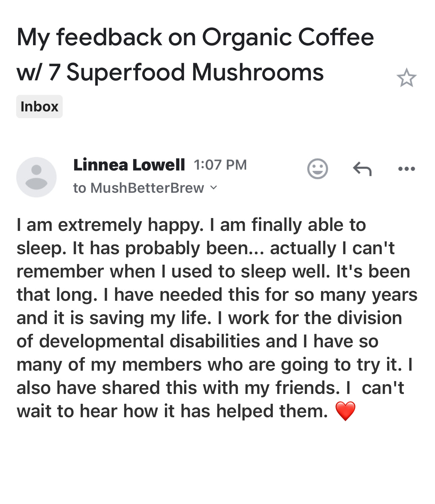Tap the phrase 'remember when I used to sleep well'
The width and height of the screenshot is (435, 504).
click(173, 272)
